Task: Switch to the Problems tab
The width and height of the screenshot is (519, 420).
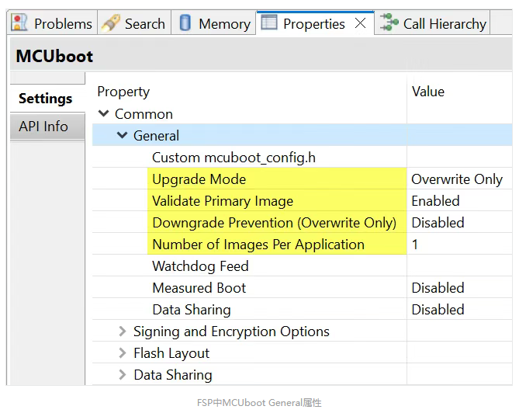Action: pos(52,23)
